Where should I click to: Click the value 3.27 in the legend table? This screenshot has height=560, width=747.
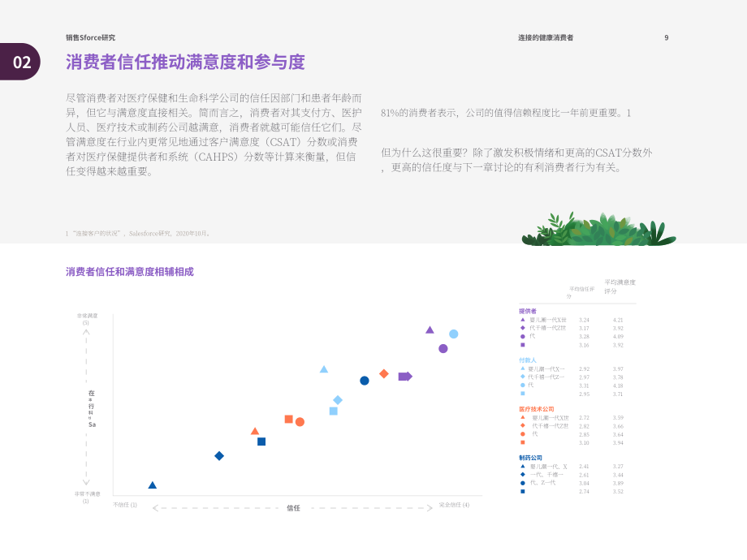pyautogui.click(x=618, y=467)
